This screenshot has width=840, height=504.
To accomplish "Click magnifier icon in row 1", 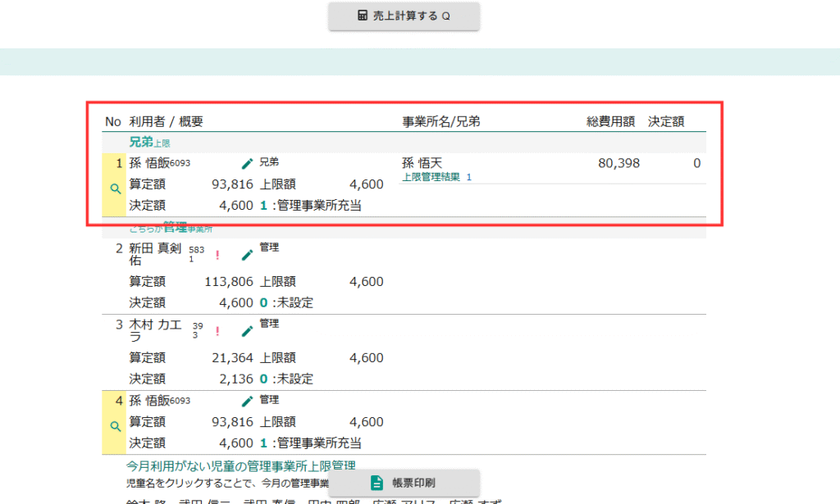I will [115, 189].
